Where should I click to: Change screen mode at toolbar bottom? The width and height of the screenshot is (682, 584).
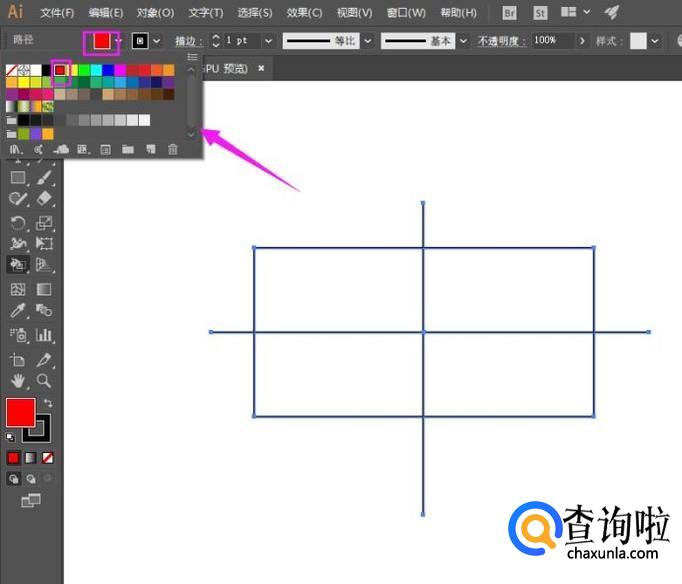click(31, 501)
